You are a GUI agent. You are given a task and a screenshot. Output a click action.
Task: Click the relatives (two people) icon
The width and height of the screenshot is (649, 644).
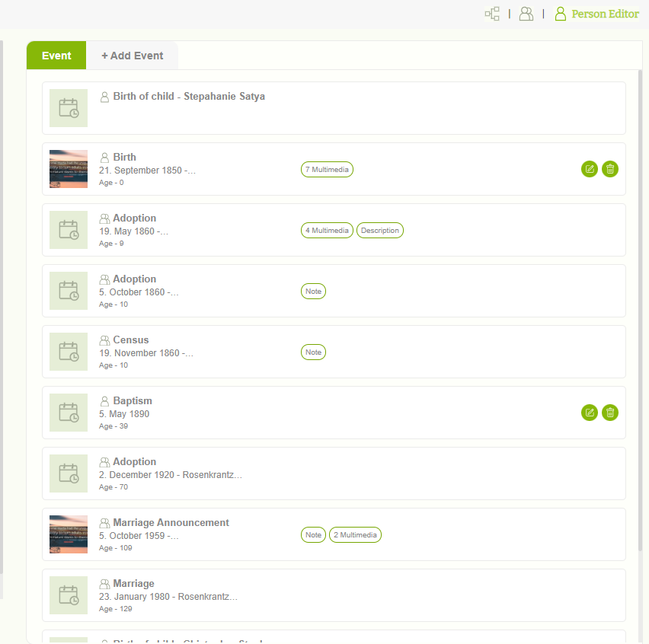tap(526, 13)
